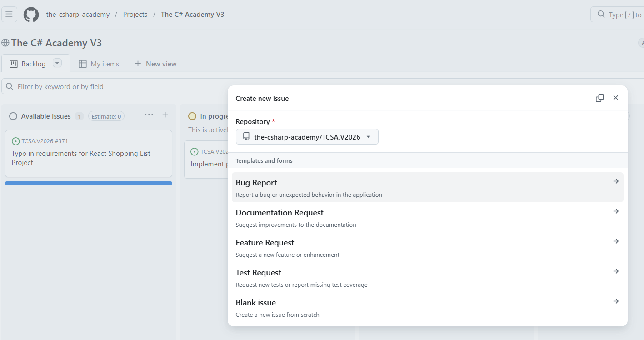Choose the Feature Request template

(428, 248)
